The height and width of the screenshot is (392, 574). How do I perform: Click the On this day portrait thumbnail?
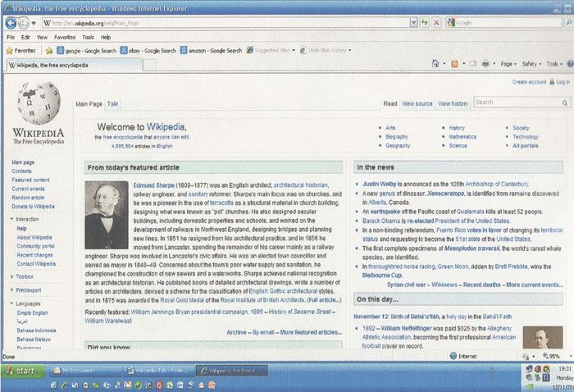click(543, 337)
